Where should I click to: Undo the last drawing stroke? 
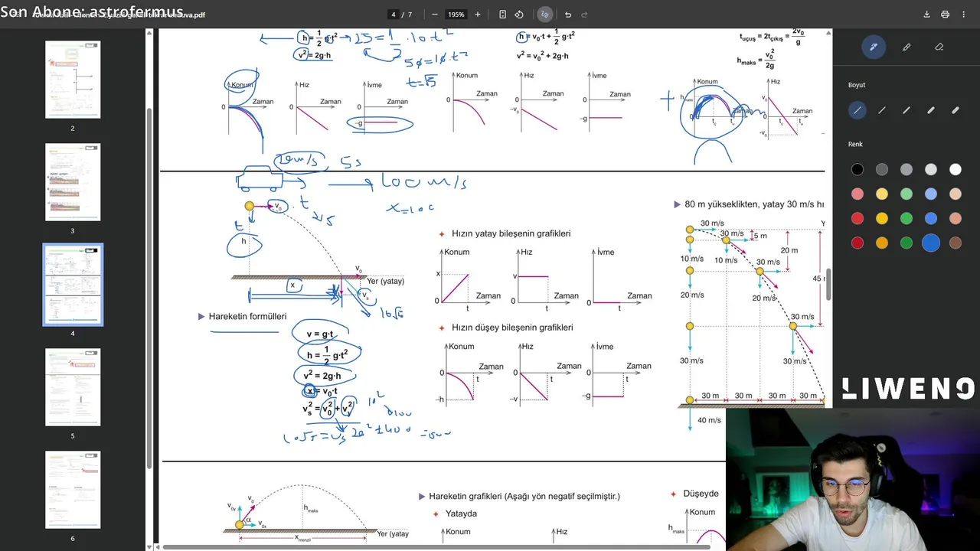click(x=567, y=15)
